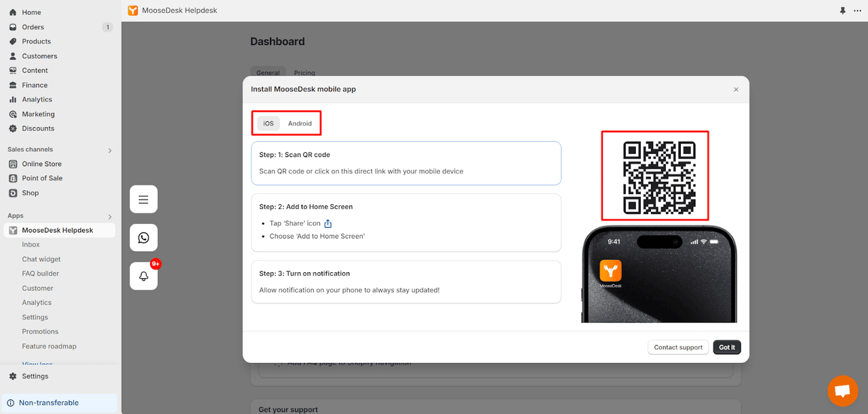Switch to the General dashboard tab

point(268,73)
